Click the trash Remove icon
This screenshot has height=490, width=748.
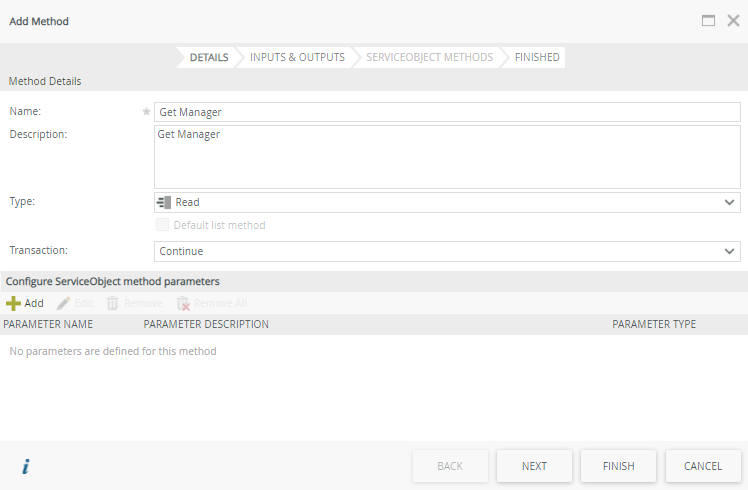[x=113, y=303]
